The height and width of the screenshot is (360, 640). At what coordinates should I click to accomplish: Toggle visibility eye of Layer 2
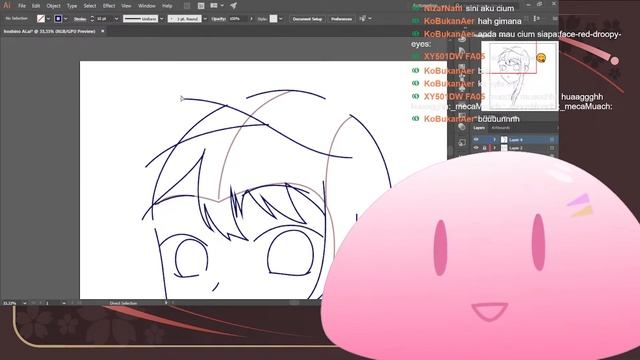(476, 148)
